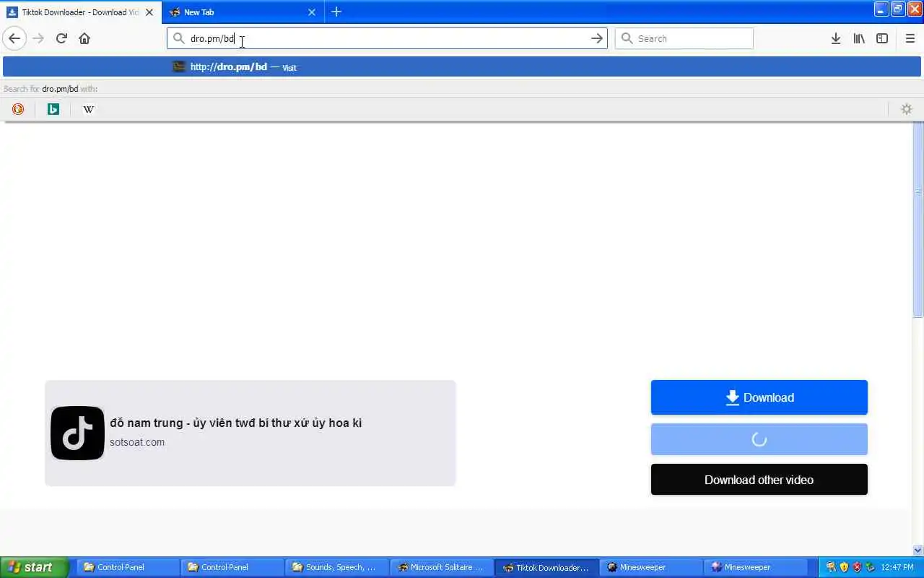Search with the Bing engine icon
Viewport: 924px width, 578px height.
point(53,109)
